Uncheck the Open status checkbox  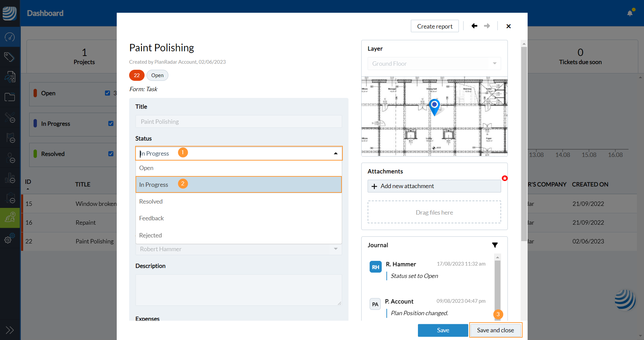[107, 93]
